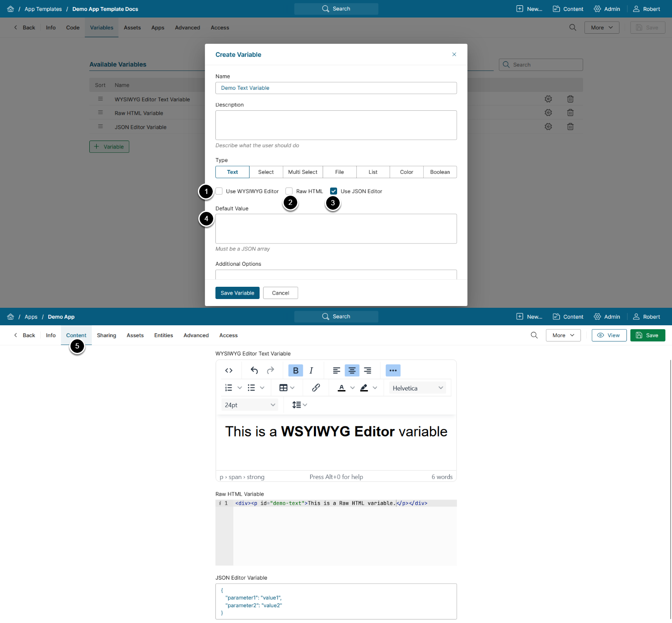Select the Select variable type
The image size is (672, 623).
click(x=266, y=172)
